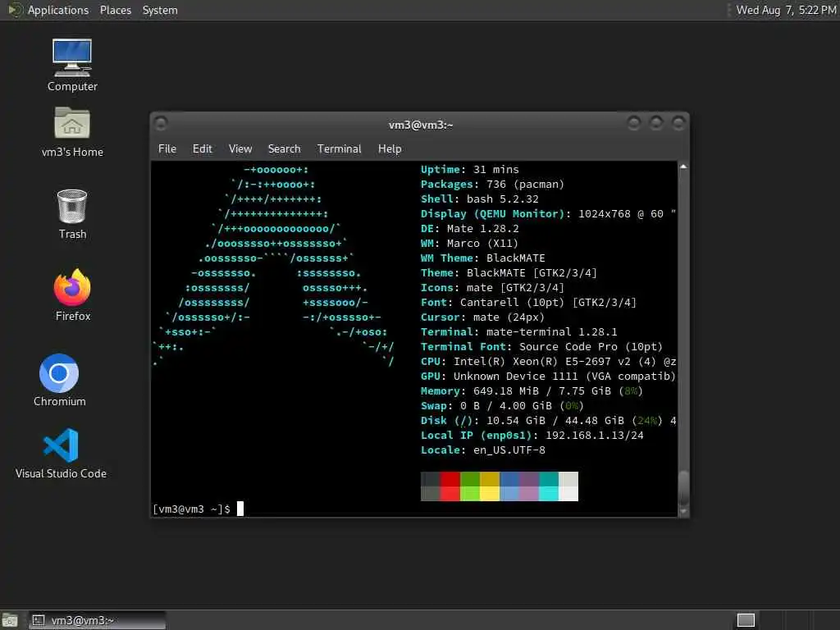Open the Applications menu in top panel
The image size is (840, 630).
click(x=58, y=10)
